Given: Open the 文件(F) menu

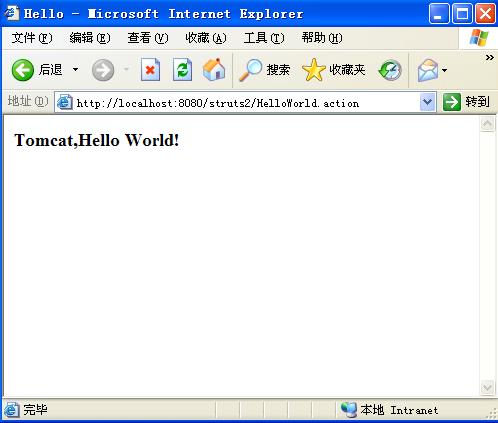Looking at the screenshot, I should [32, 38].
